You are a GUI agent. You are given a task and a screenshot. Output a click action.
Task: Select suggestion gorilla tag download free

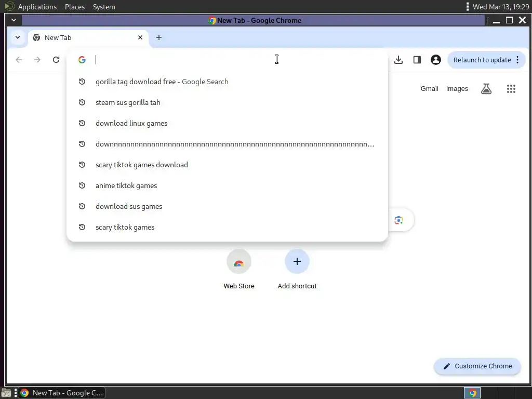coord(228,82)
